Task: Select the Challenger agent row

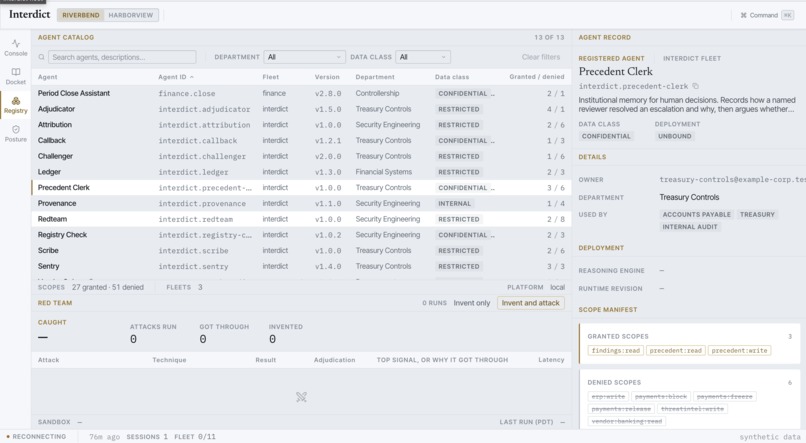Action: click(301, 156)
